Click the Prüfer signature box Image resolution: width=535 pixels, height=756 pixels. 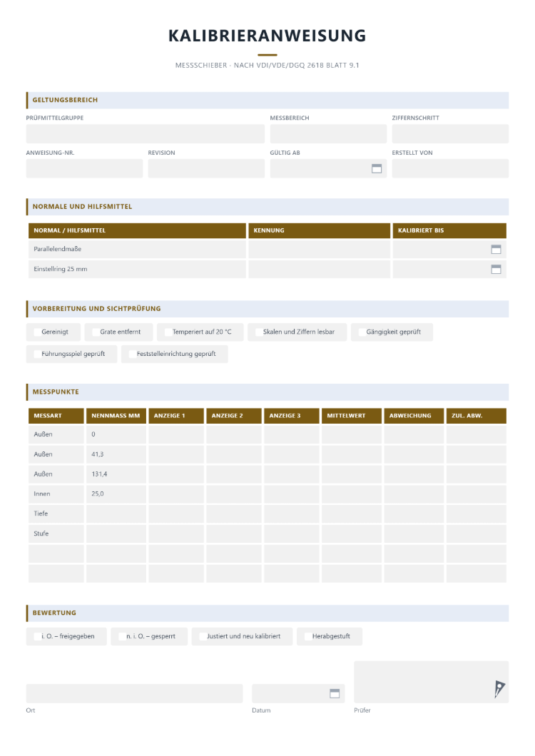(x=432, y=682)
